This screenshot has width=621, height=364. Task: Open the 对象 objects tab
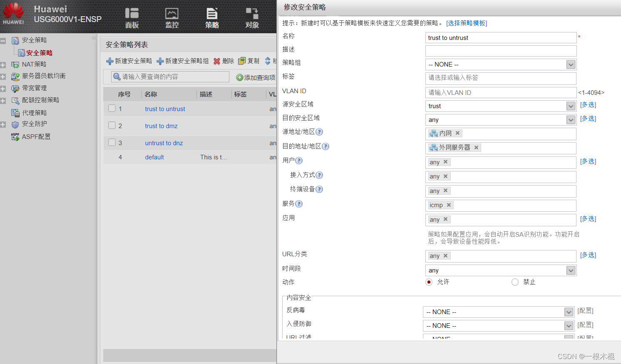252,18
